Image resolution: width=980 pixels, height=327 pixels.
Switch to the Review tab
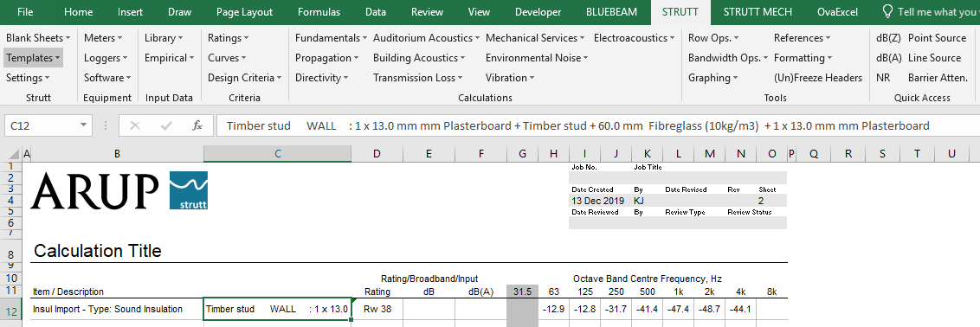coord(428,12)
